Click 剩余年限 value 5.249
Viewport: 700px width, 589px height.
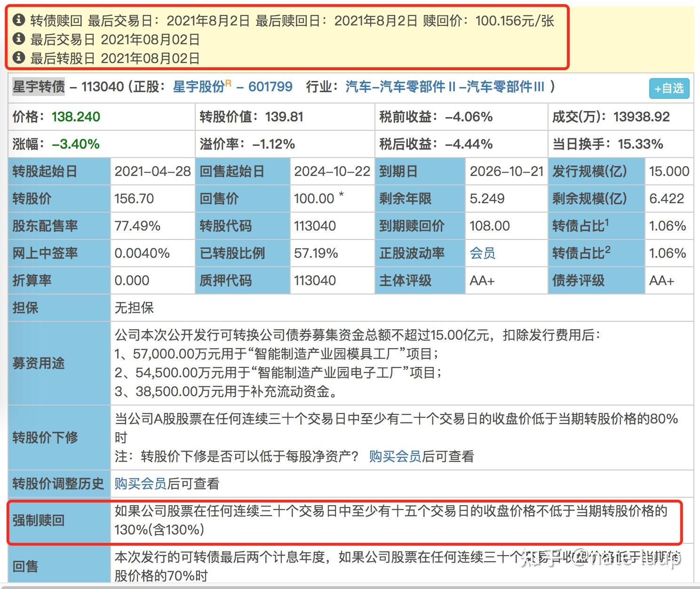487,199
